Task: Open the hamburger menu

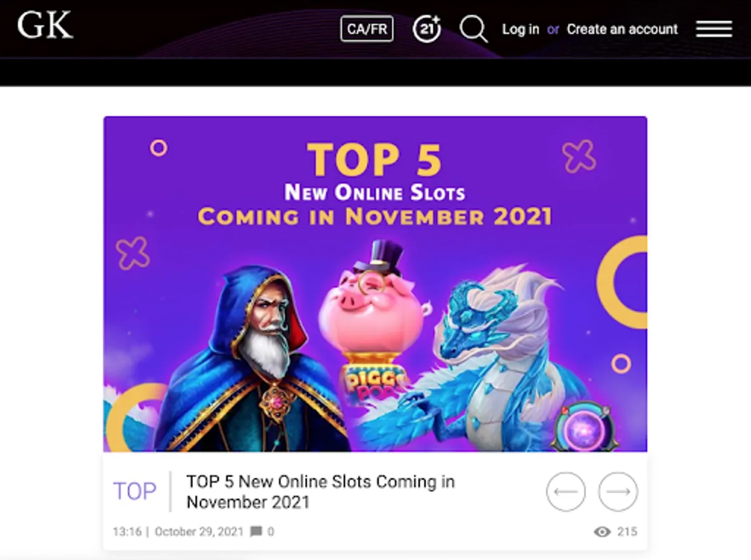Action: (x=714, y=29)
